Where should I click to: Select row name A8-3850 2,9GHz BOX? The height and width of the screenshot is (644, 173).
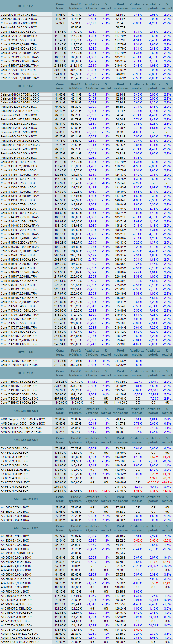[15, 520]
